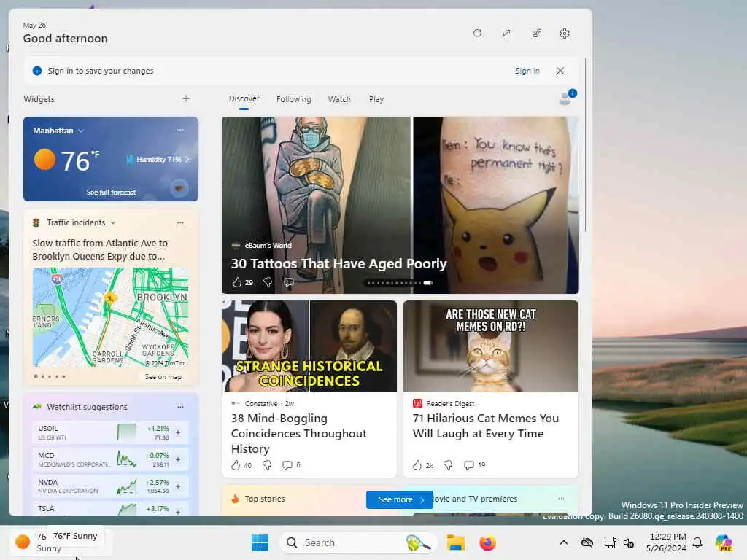Viewport: 747px width, 560px height.
Task: Dislike the Cat Memes article
Action: click(448, 464)
